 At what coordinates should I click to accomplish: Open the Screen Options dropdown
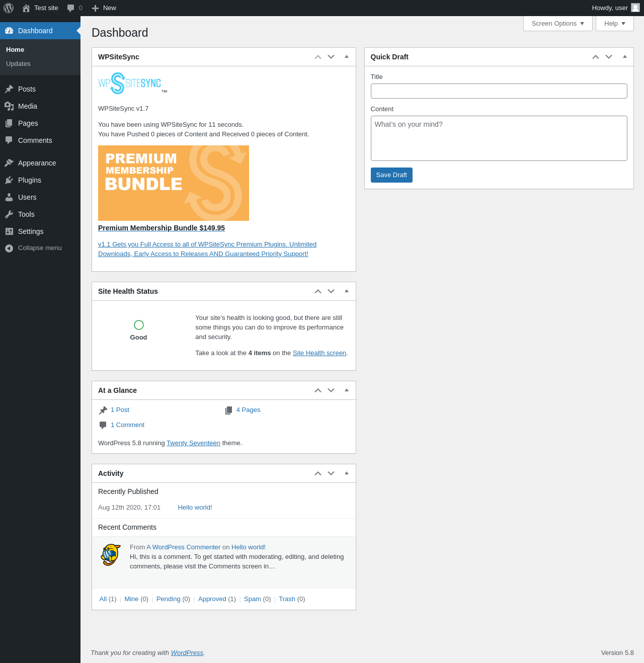coord(558,24)
